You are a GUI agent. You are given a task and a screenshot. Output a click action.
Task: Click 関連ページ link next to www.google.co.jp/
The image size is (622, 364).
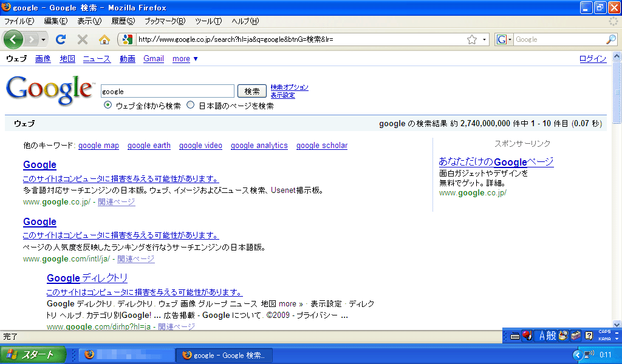pyautogui.click(x=117, y=202)
